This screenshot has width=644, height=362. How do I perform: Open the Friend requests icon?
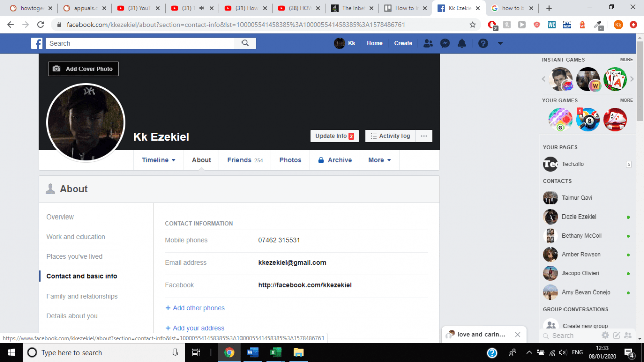(x=428, y=43)
